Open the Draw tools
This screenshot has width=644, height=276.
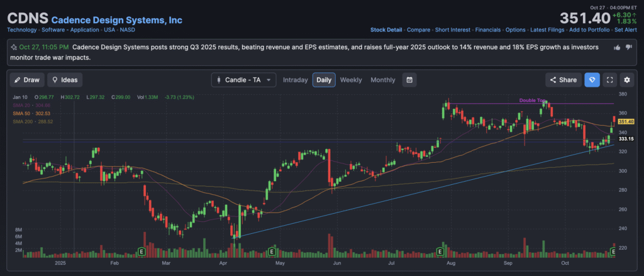tap(26, 80)
